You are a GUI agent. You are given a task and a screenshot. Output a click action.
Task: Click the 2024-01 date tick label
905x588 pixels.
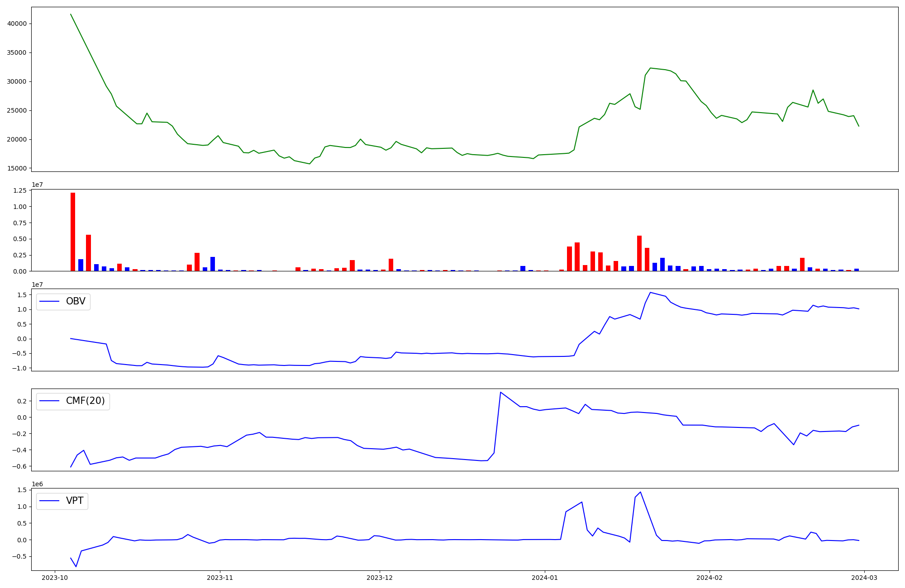545,578
